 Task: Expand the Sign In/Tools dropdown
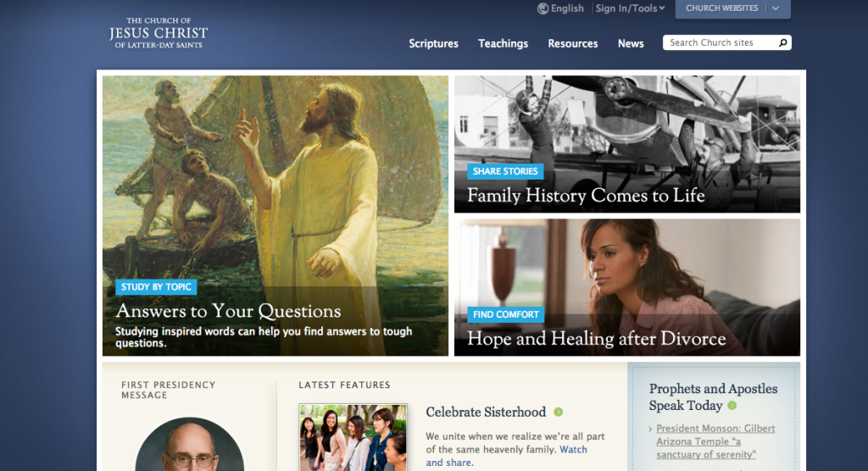coord(630,8)
